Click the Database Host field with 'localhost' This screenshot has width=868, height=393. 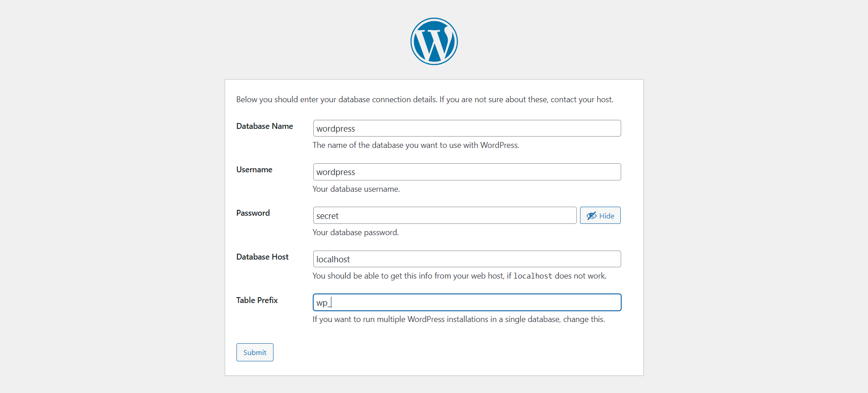(x=467, y=259)
